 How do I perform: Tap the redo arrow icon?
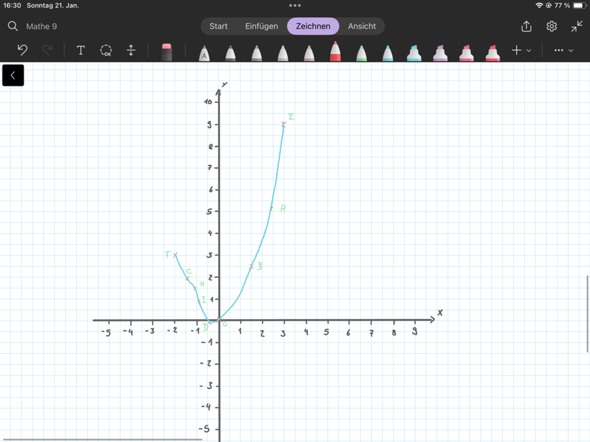[47, 50]
